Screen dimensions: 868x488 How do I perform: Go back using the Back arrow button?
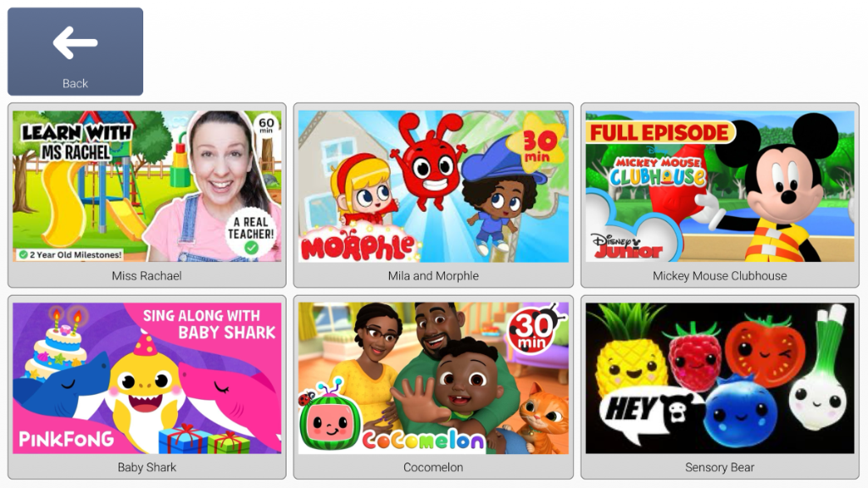(75, 52)
